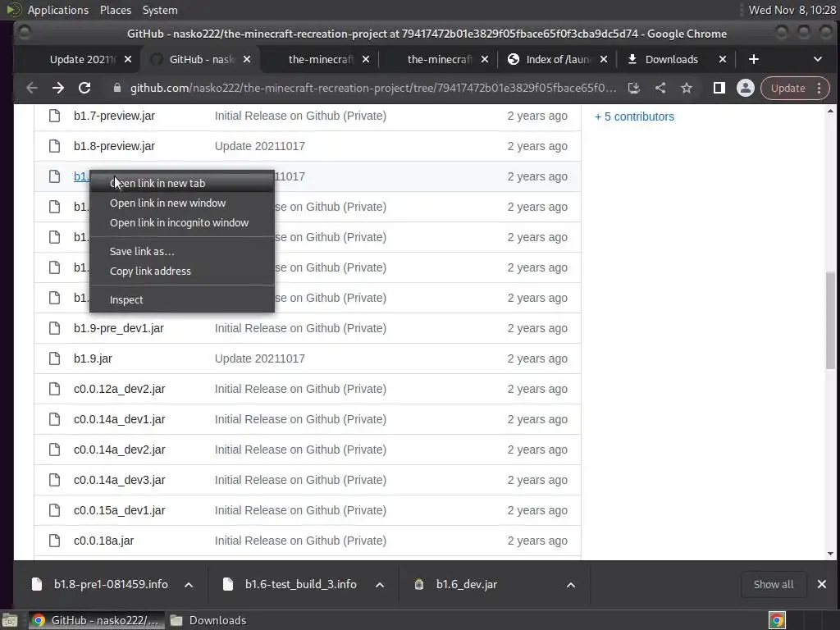Switch to the 'Index of /laun' tab

click(x=557, y=59)
